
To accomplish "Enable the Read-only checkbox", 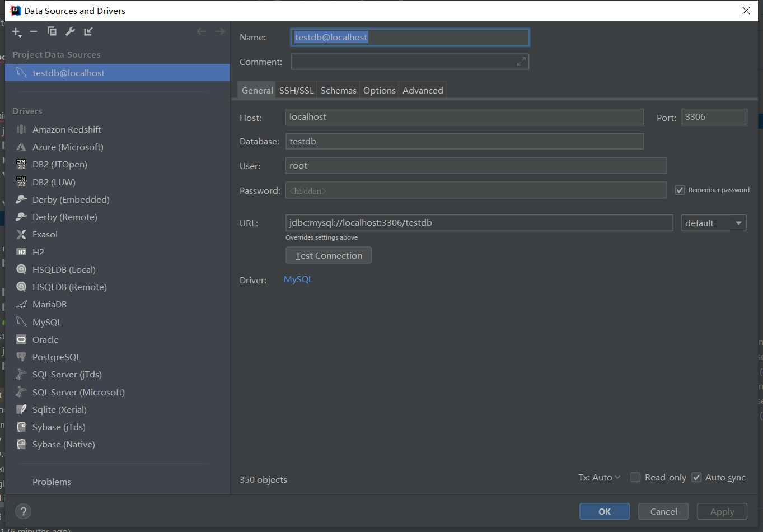I will (635, 477).
